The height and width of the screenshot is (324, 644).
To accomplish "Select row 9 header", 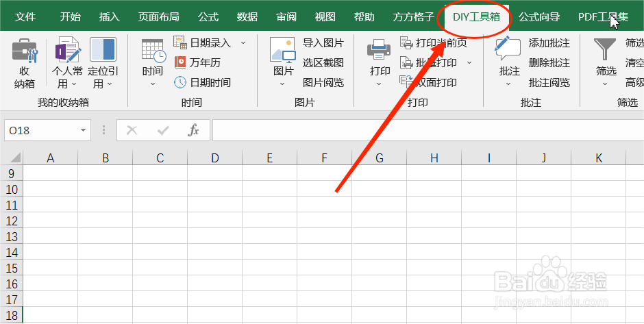I will tap(12, 173).
